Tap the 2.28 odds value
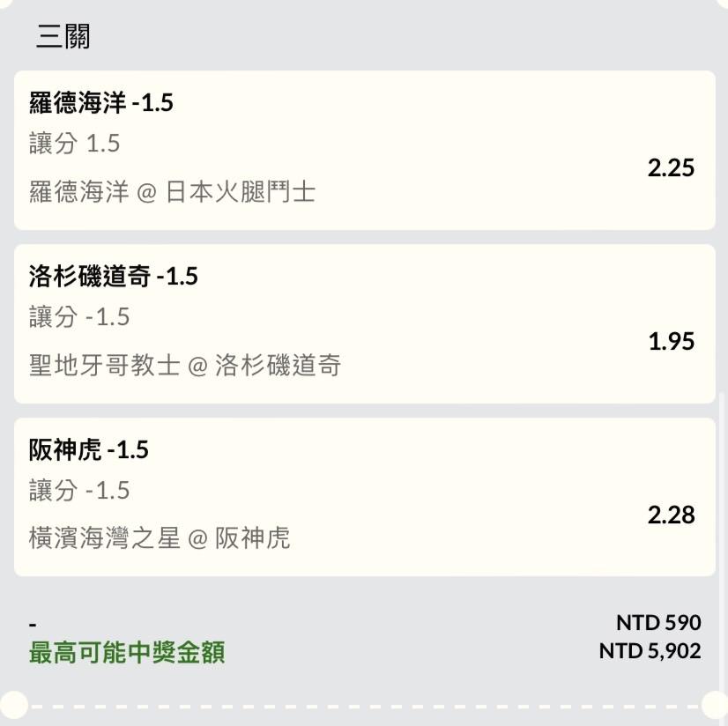Screen dimensions: 728x726 coord(671,515)
